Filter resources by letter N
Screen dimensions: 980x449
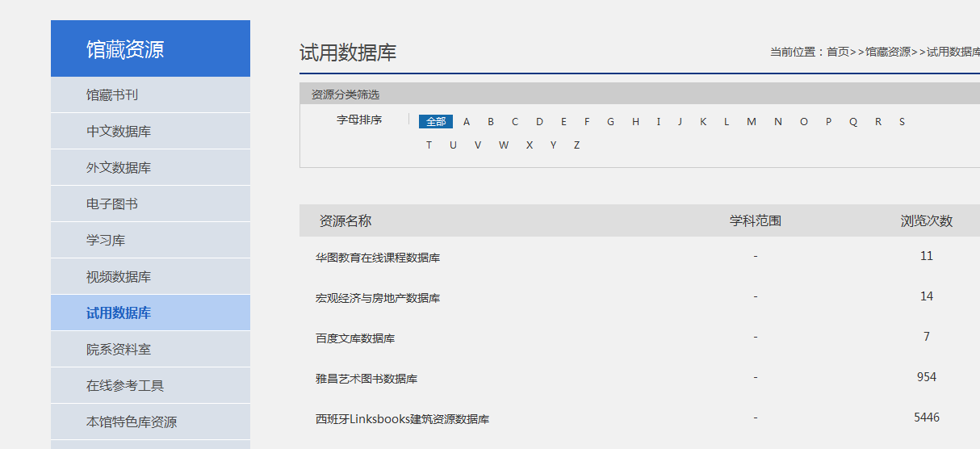coord(778,122)
